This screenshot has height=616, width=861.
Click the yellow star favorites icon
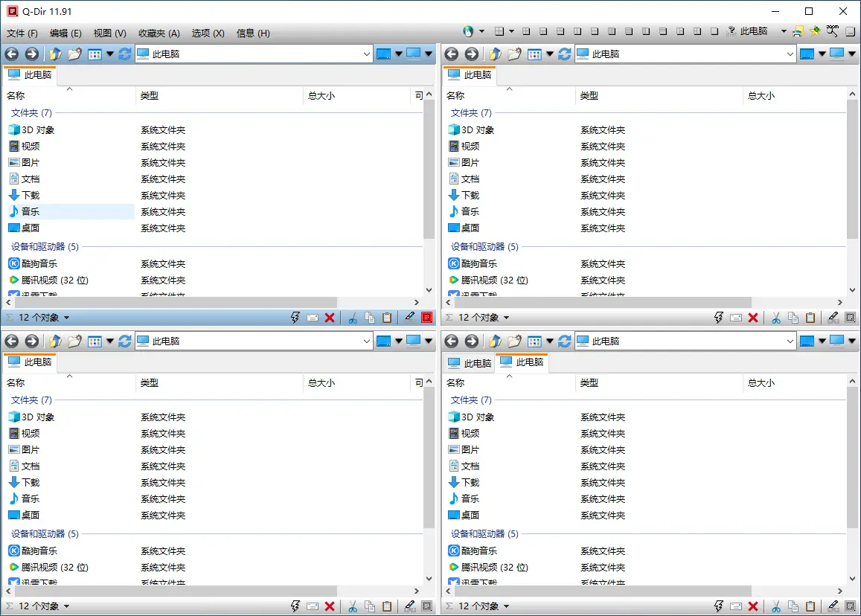click(815, 31)
